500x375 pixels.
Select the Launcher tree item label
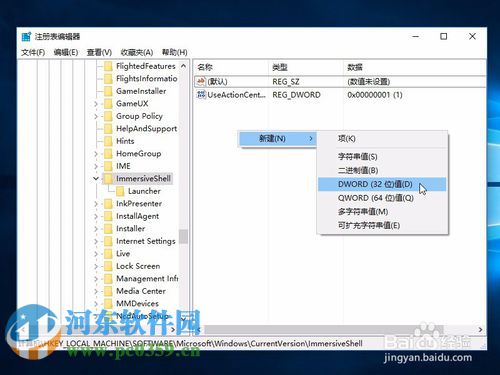click(144, 191)
